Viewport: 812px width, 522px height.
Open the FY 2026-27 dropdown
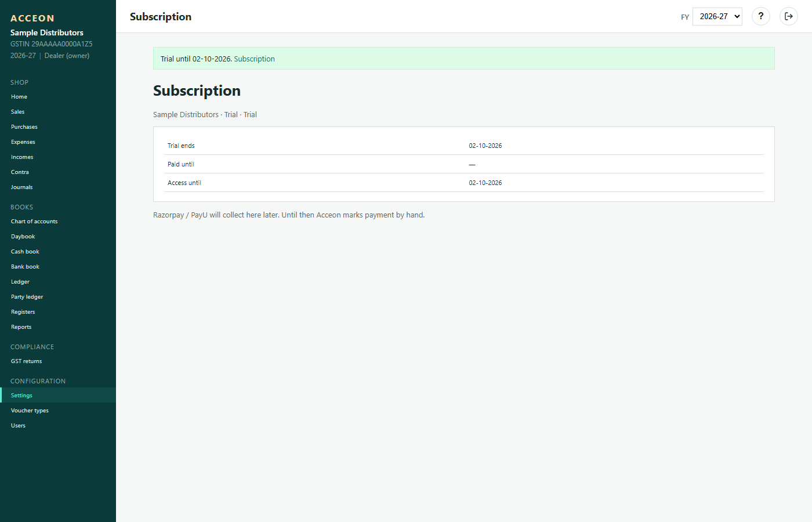coord(717,16)
